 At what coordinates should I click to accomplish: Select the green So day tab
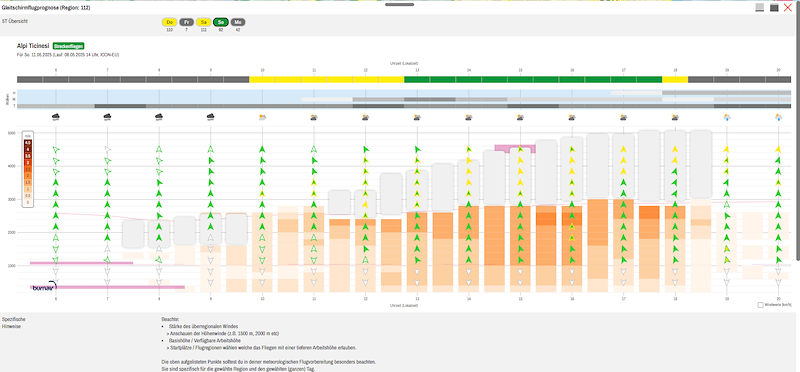point(221,22)
